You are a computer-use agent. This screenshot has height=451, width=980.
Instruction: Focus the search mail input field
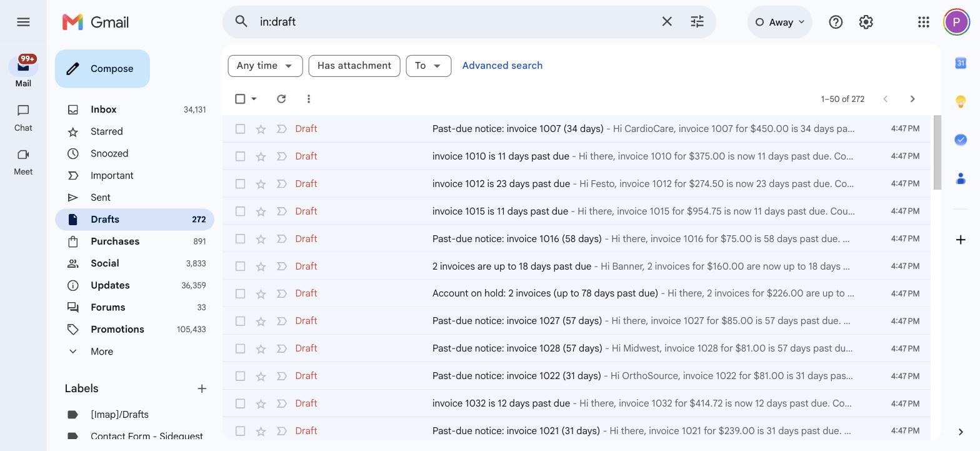point(456,22)
